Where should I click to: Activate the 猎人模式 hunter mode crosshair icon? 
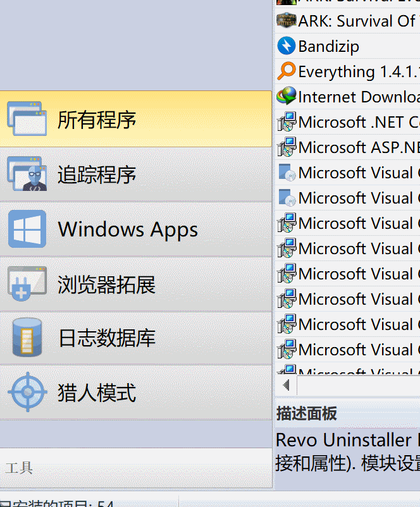[x=27, y=392]
